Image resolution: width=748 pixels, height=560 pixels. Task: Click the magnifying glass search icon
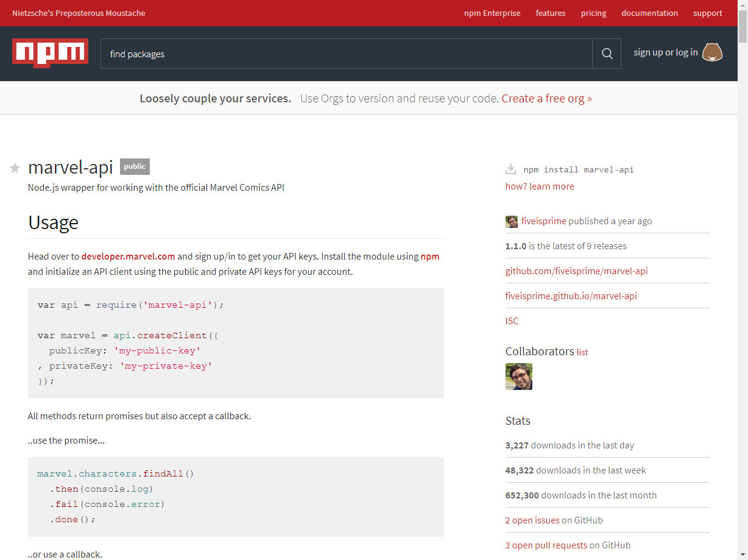[x=607, y=54]
